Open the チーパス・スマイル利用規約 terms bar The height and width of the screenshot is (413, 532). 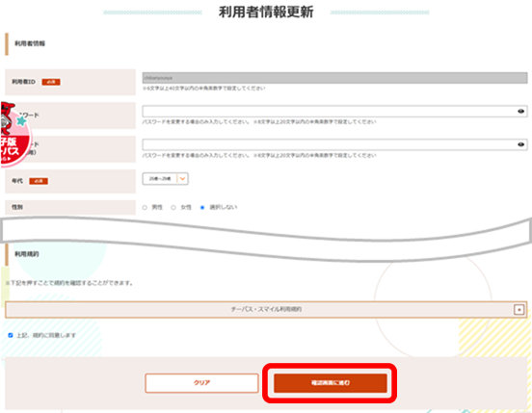266,309
